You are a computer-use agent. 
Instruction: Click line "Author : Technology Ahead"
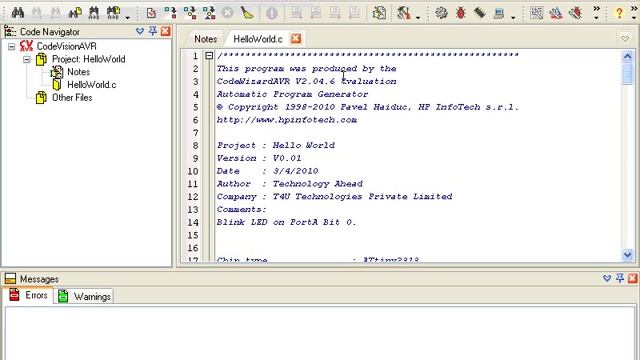point(290,184)
